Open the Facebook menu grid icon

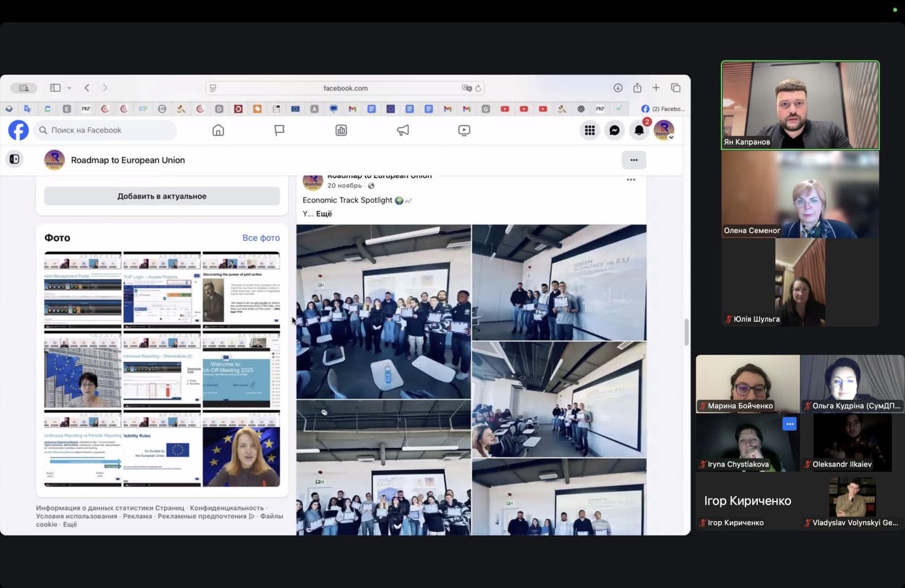(590, 130)
